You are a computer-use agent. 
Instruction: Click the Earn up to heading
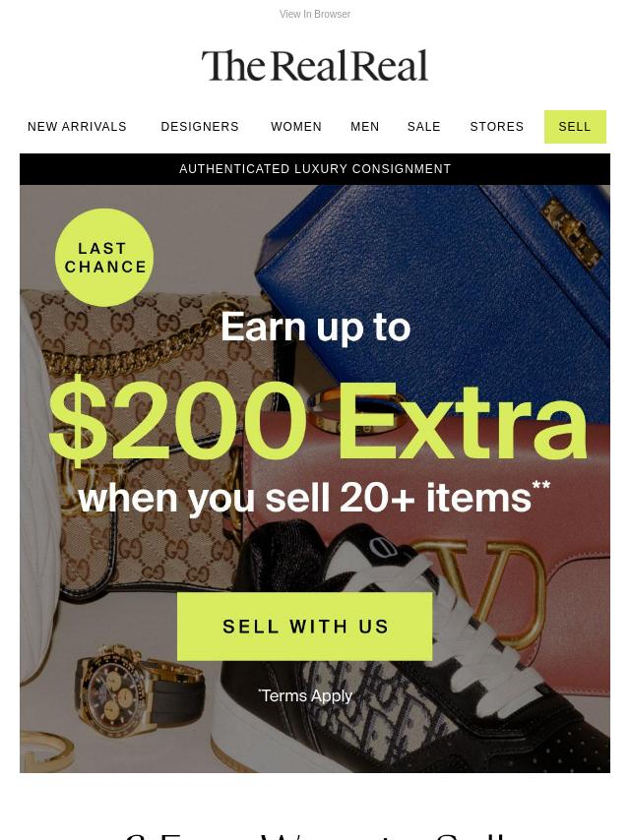tap(315, 327)
